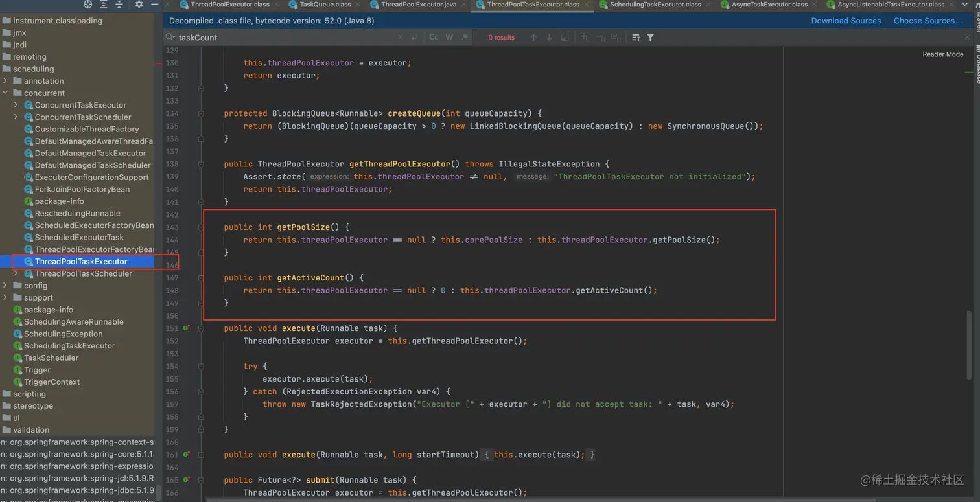This screenshot has width=980, height=502.
Task: Click the Select Opened File crosshair icon
Action: (88, 5)
